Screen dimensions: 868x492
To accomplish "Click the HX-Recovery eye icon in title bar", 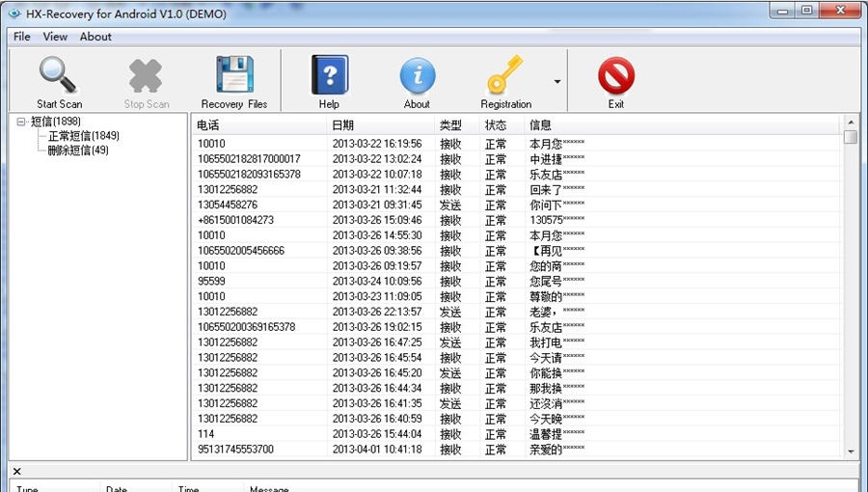I will click(x=14, y=14).
